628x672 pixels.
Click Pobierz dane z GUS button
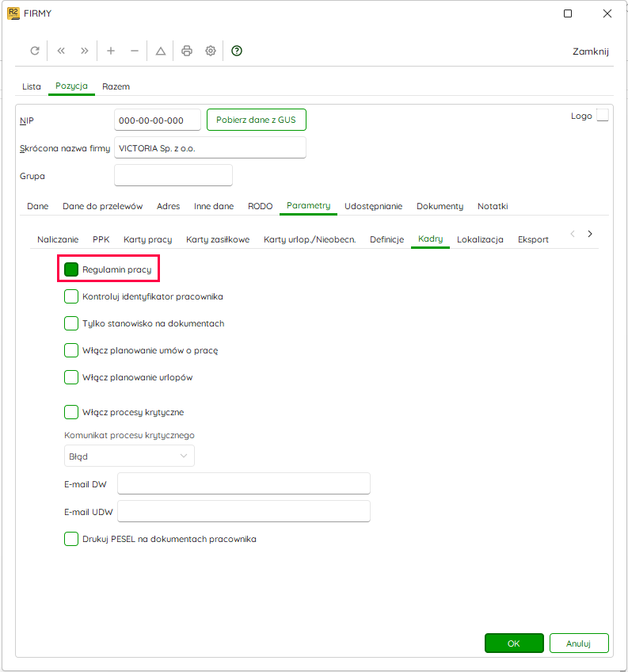tap(256, 120)
